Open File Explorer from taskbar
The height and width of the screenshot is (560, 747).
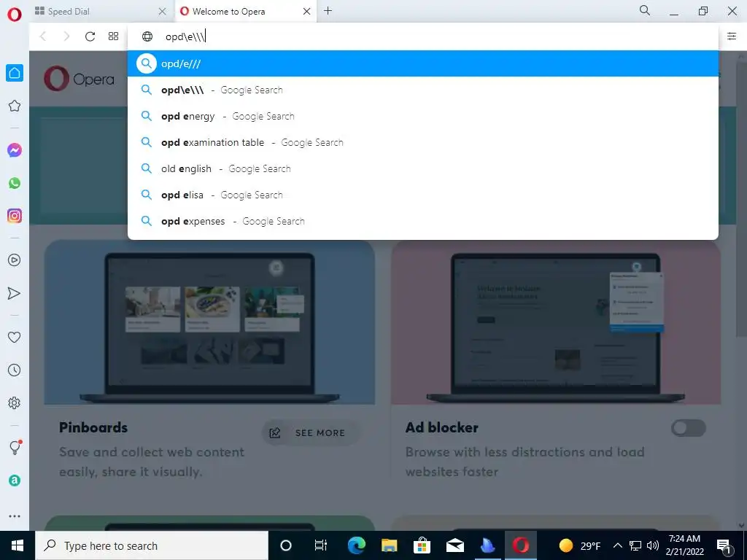coord(389,545)
